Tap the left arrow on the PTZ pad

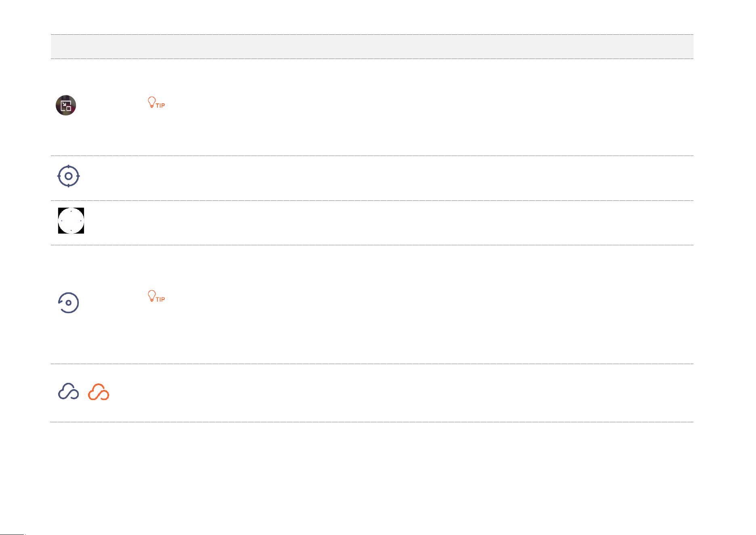tap(61, 221)
